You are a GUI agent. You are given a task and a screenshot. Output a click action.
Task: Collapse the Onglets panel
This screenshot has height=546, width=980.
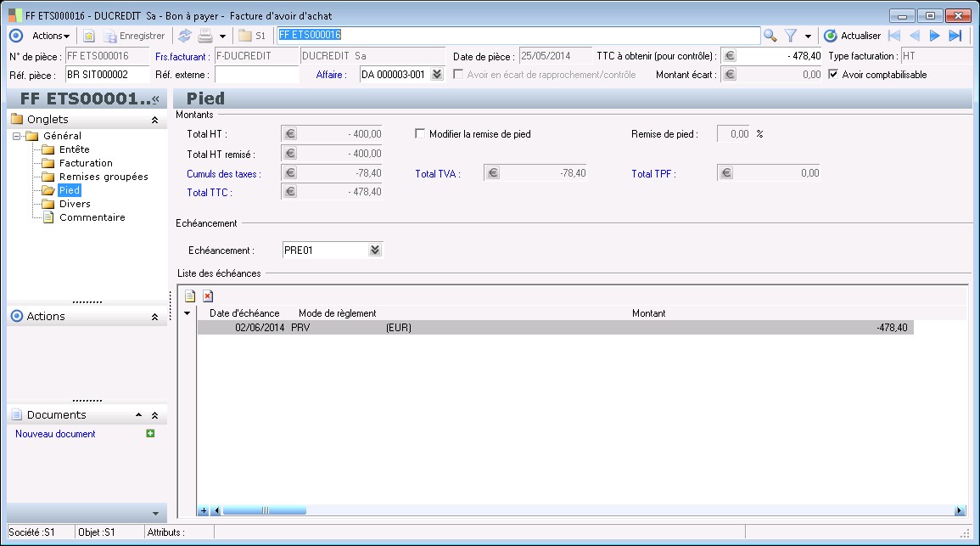pyautogui.click(x=154, y=121)
